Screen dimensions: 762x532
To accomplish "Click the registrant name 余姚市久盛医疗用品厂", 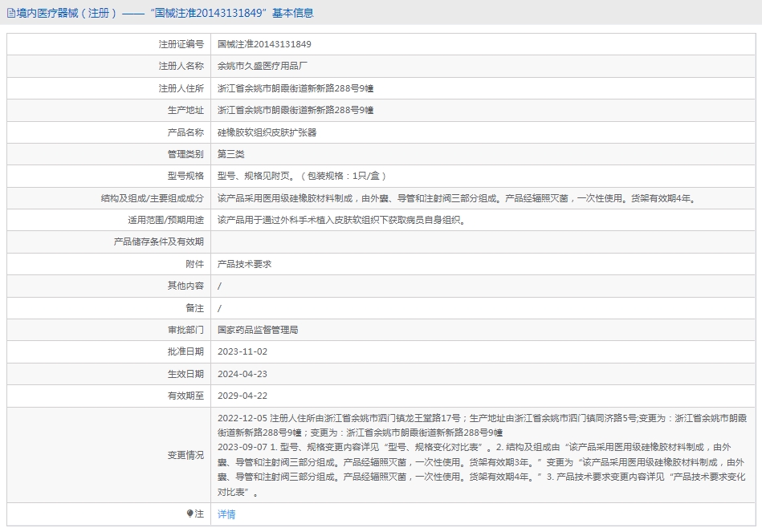I will 263,66.
